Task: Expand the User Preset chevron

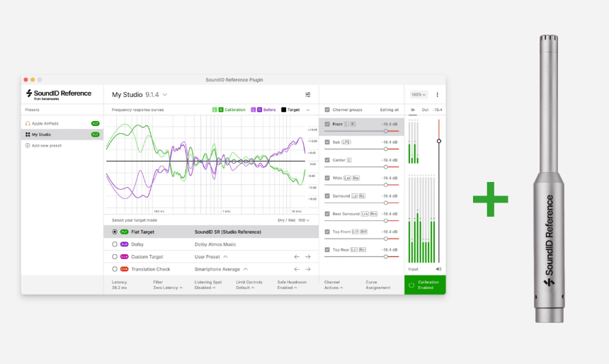Action: click(x=225, y=257)
